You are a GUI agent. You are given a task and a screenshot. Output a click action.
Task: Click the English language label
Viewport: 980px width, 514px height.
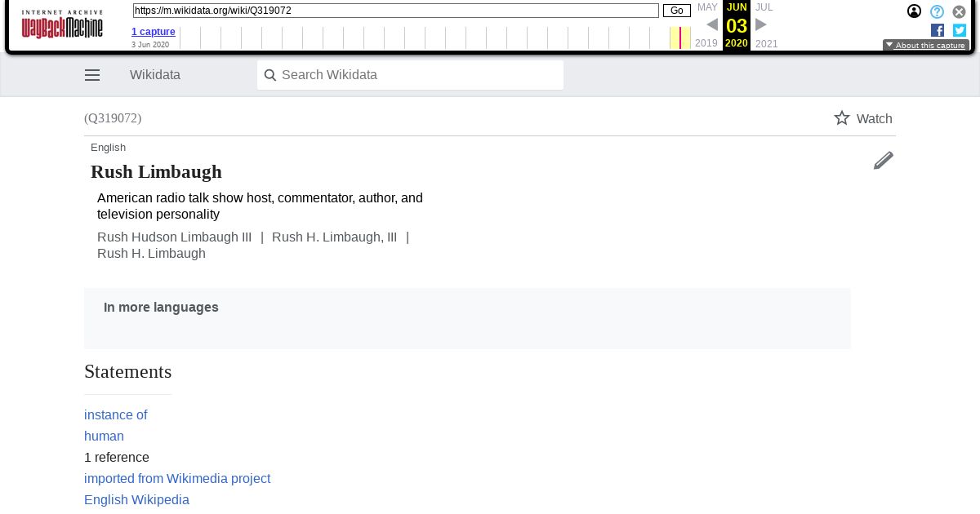pos(108,148)
